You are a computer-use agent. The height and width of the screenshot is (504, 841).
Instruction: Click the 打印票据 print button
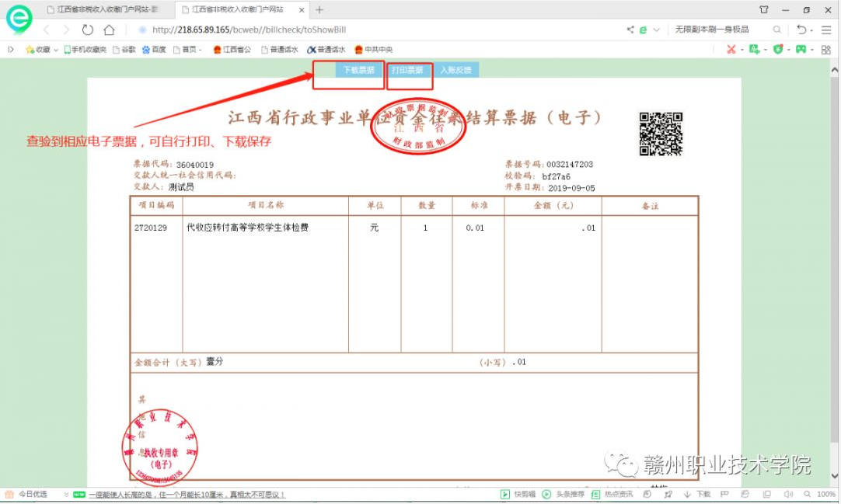pyautogui.click(x=407, y=70)
